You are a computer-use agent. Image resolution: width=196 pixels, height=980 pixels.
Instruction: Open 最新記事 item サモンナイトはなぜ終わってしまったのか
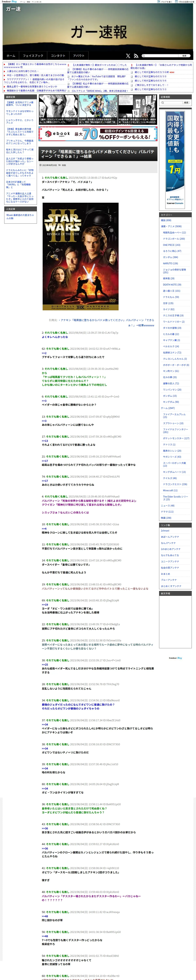coord(20,113)
